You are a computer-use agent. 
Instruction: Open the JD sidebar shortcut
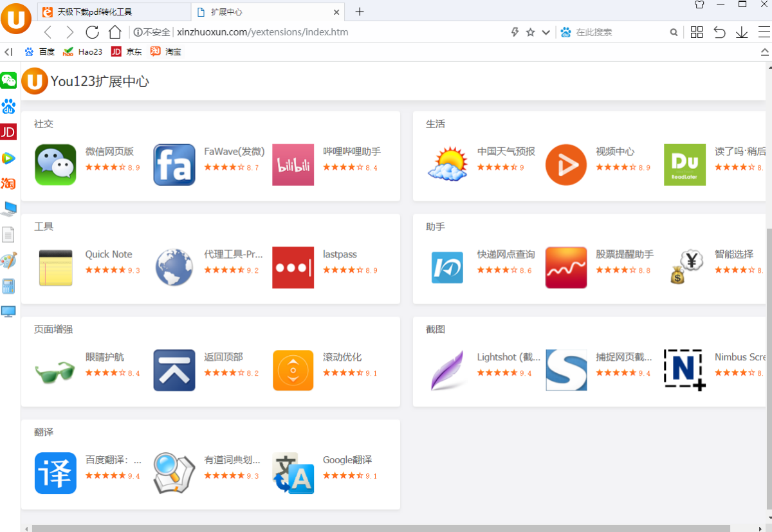(8, 132)
